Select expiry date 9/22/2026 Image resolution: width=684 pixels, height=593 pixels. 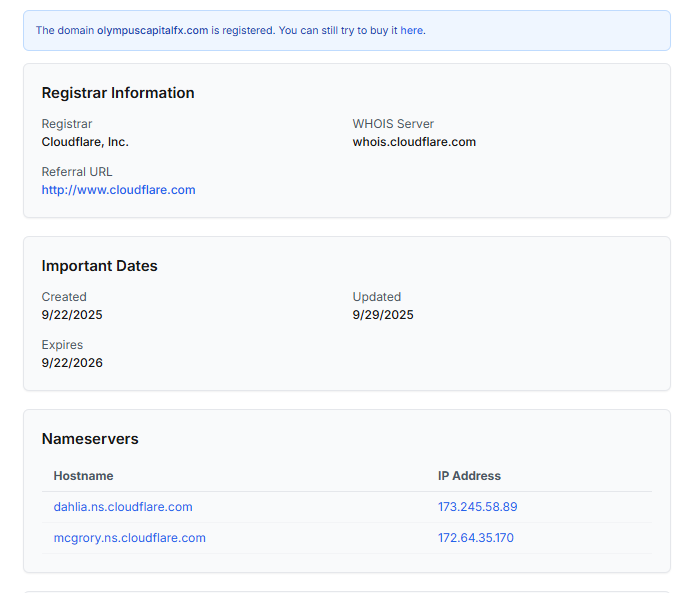(72, 363)
